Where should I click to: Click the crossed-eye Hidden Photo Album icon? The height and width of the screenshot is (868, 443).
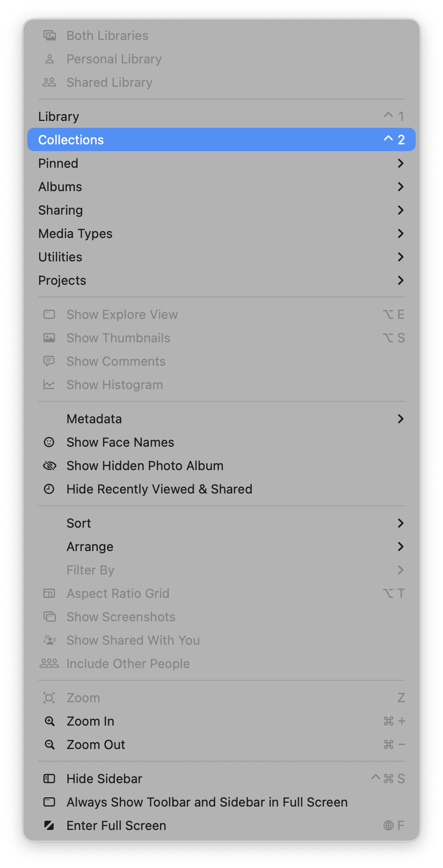coord(49,466)
